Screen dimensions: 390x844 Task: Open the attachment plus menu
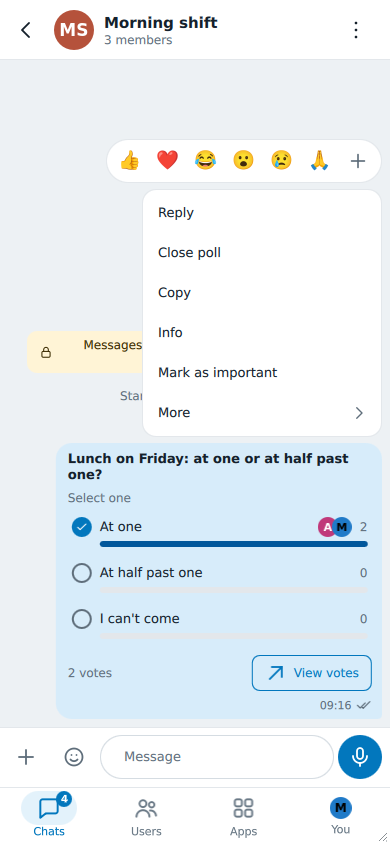(x=26, y=757)
